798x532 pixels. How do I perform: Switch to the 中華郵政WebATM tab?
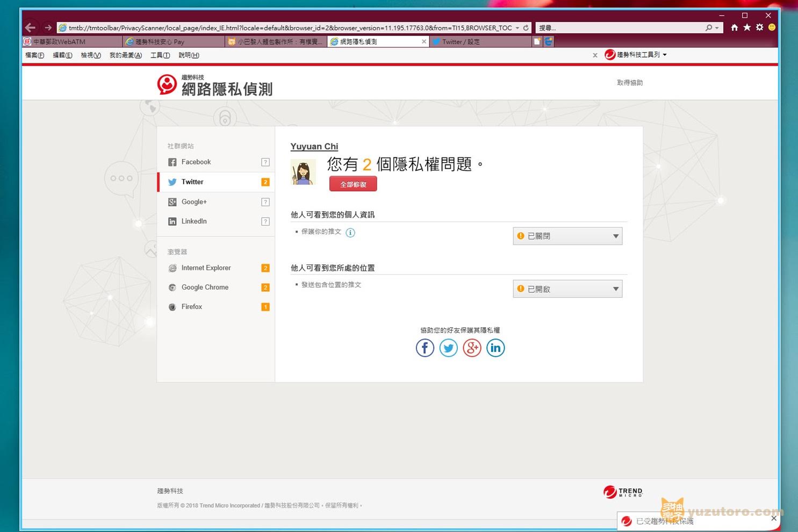[x=73, y=41]
